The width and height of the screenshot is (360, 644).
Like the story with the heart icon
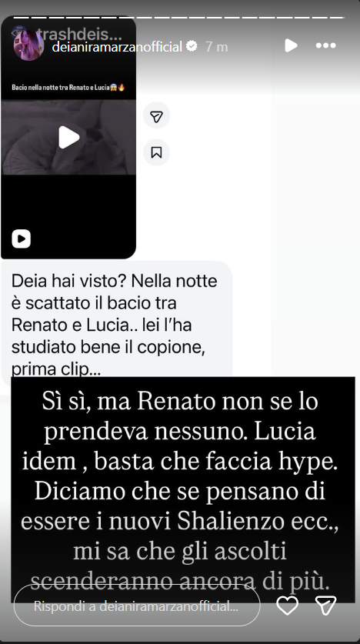tap(288, 606)
